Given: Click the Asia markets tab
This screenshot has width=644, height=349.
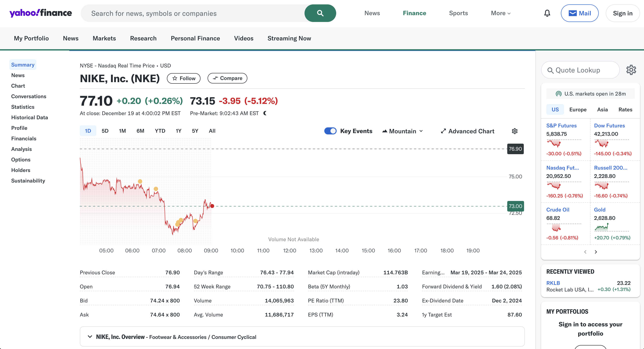Looking at the screenshot, I should pos(603,109).
